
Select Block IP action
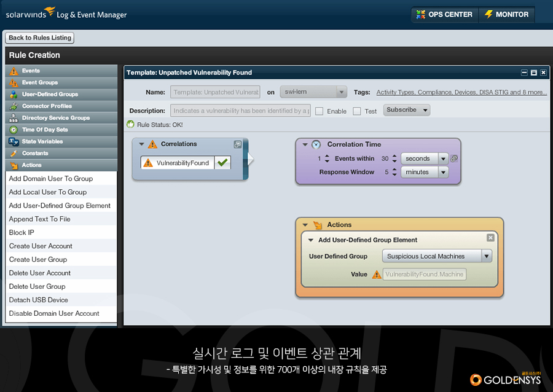61,233
